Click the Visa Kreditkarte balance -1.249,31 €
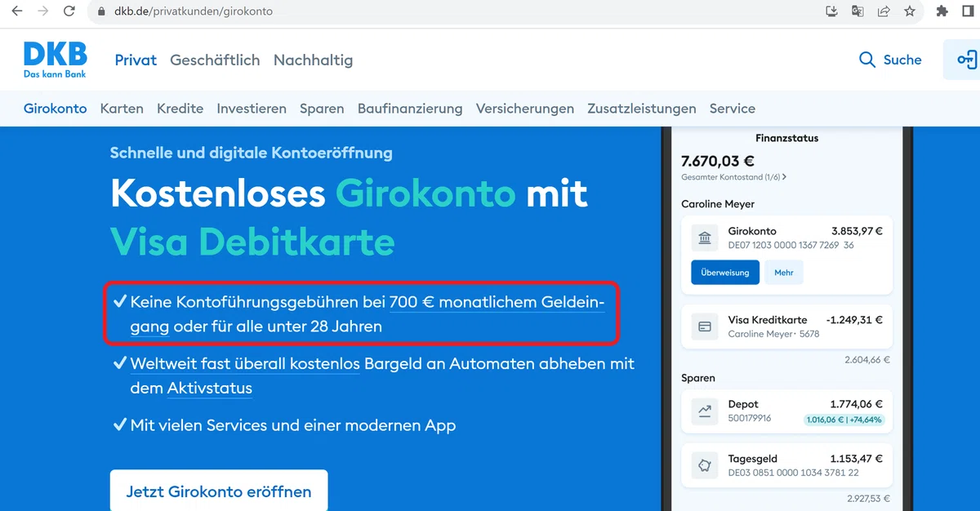The image size is (980, 511). pos(854,320)
